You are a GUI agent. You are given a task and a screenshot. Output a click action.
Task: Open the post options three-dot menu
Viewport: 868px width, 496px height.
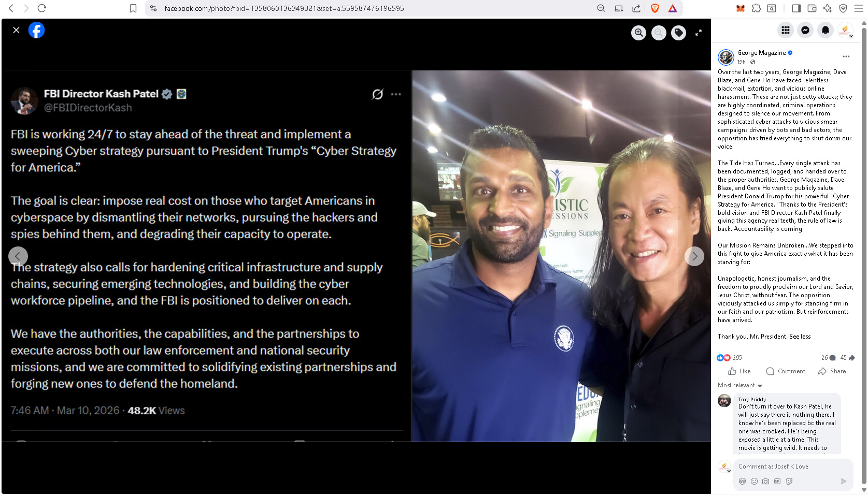coord(846,56)
